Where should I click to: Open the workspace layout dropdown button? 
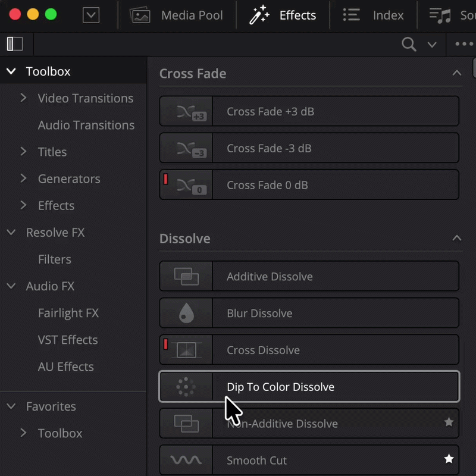point(91,15)
